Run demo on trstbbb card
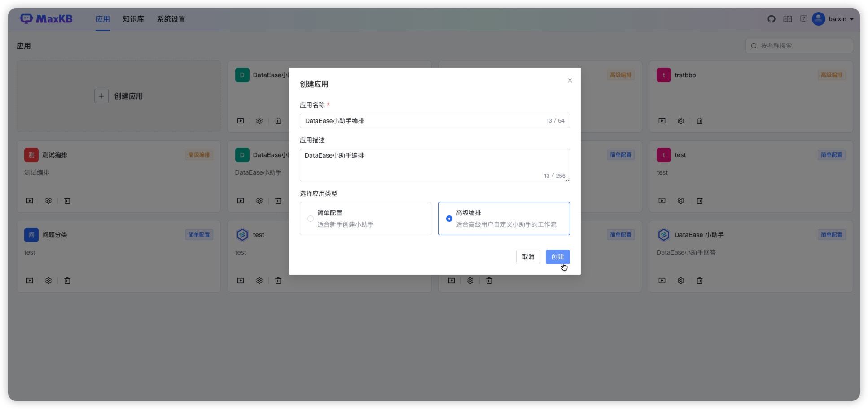This screenshot has height=409, width=868. tap(662, 121)
